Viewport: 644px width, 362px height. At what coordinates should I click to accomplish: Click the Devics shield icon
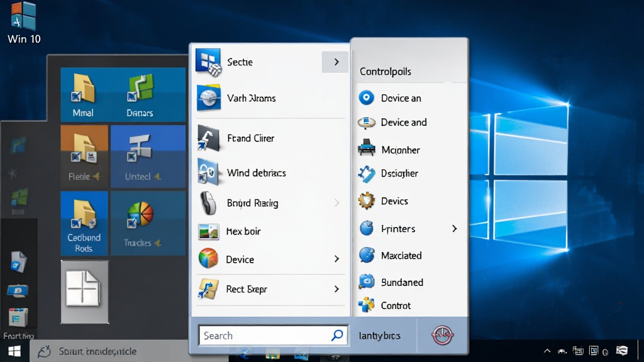pyautogui.click(x=367, y=200)
